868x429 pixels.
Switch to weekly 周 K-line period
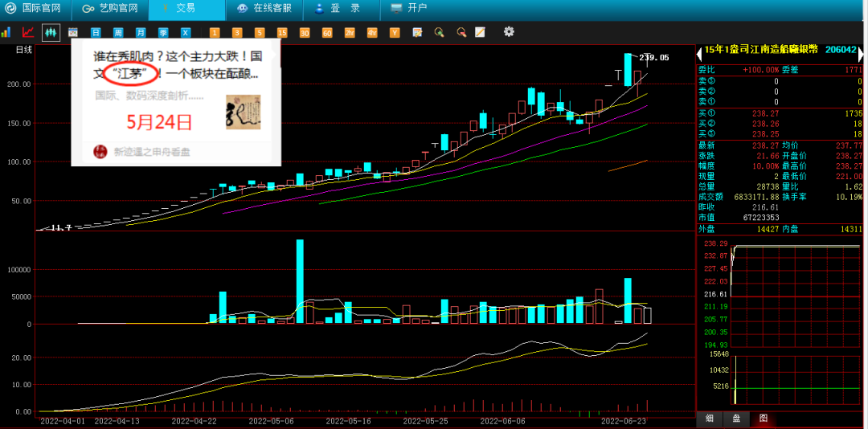coord(118,33)
